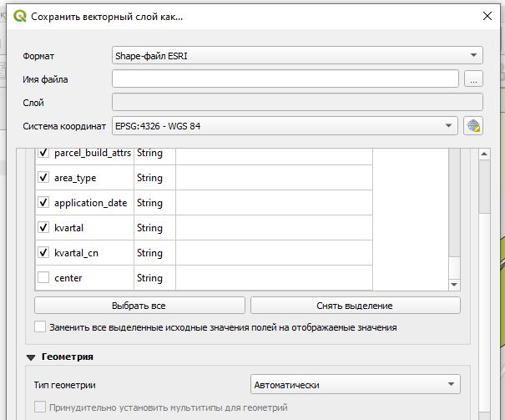Click the dialog scrollbar up arrow
Viewport: 505px width, 420px height.
484,154
